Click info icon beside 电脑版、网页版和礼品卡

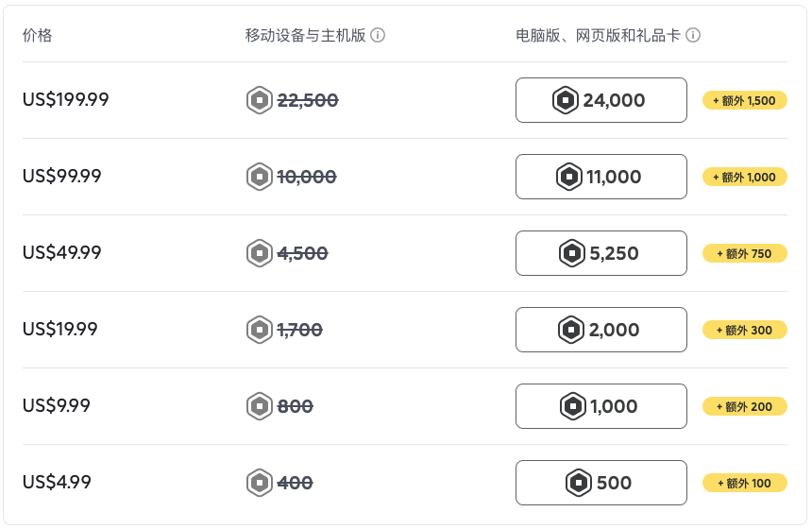(693, 36)
